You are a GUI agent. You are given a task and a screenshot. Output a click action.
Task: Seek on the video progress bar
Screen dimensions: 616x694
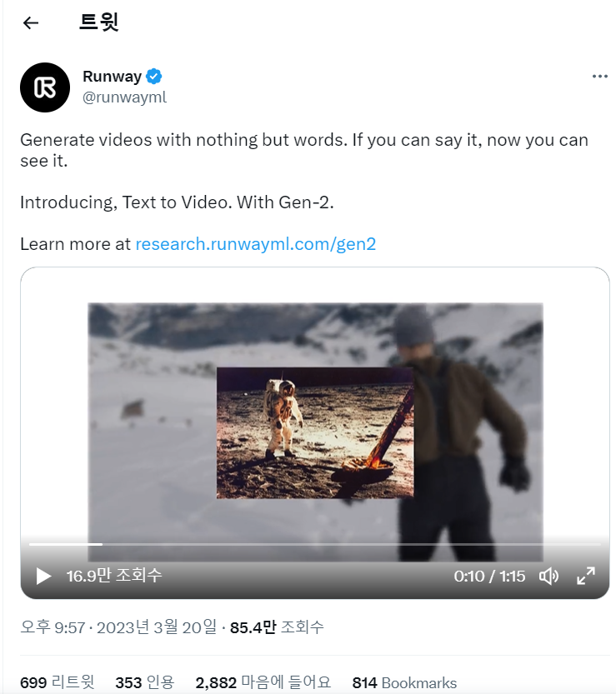click(x=315, y=544)
